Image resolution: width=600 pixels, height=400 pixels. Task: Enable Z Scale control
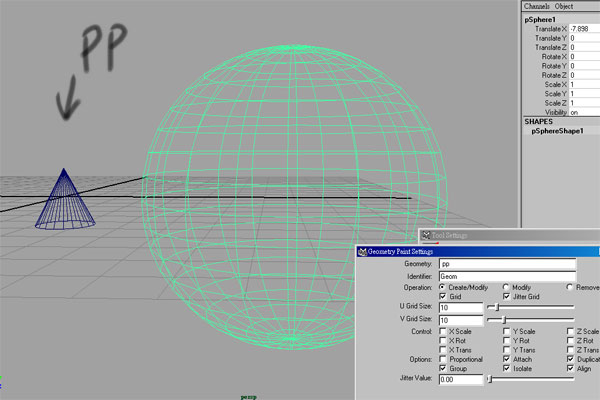[x=570, y=331]
